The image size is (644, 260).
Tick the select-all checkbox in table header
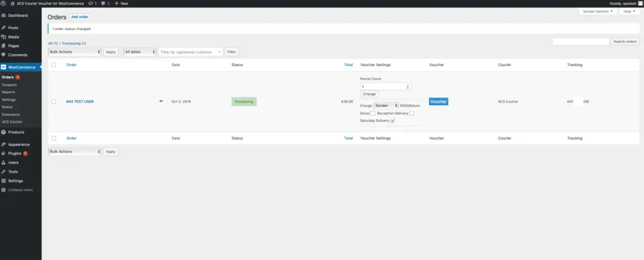click(54, 65)
